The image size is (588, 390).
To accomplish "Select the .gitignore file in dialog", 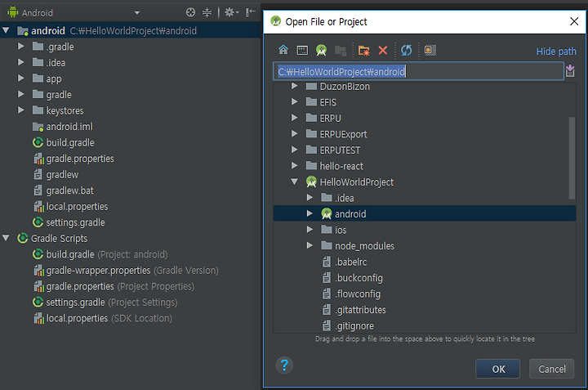I will (354, 325).
